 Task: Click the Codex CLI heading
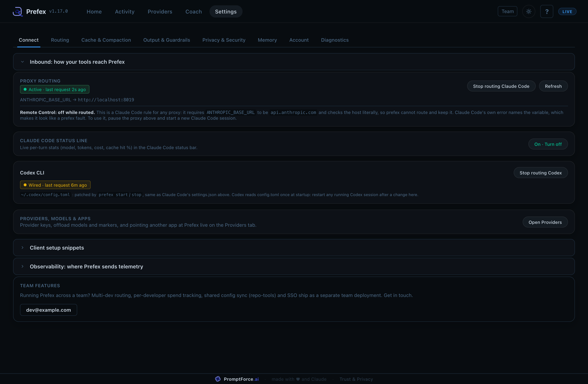pos(32,173)
